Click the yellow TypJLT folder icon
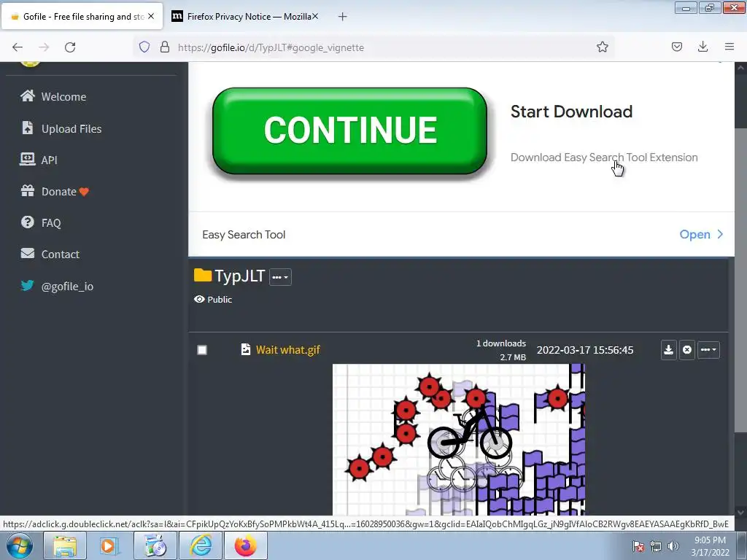Screen dimensions: 747x560 [x=203, y=275]
